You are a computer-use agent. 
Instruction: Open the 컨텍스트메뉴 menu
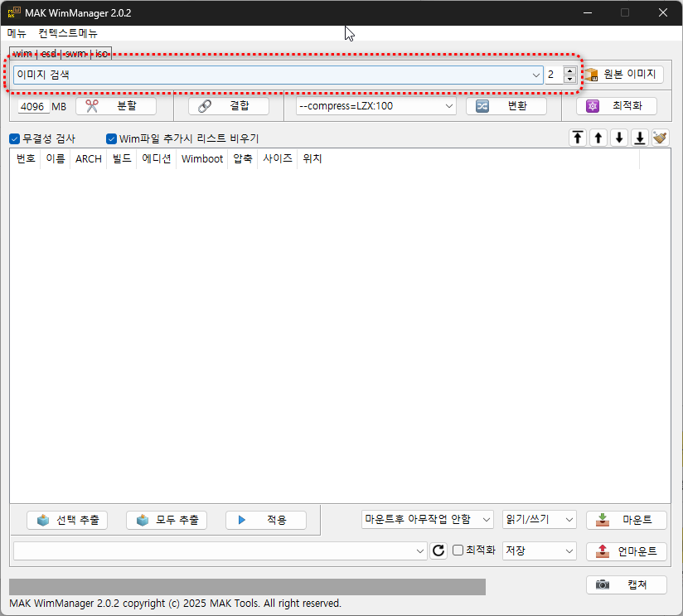coord(68,33)
